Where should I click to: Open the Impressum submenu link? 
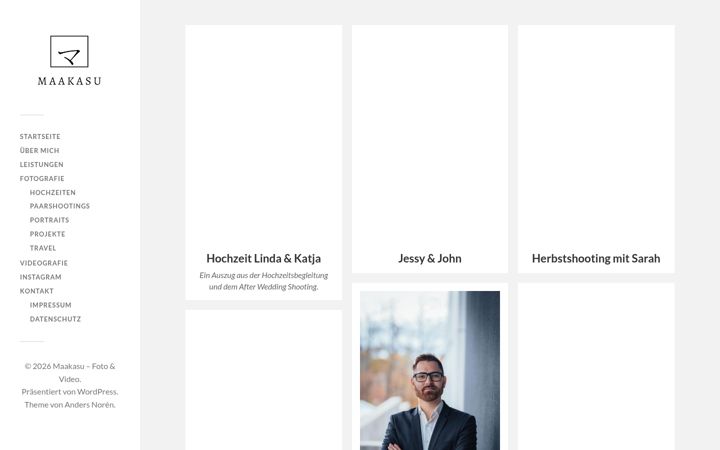(x=51, y=305)
